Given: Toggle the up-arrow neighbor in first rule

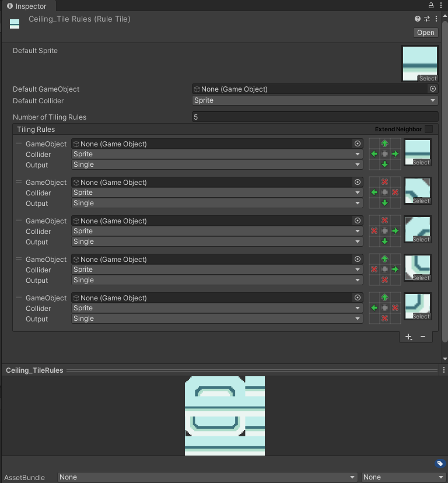Looking at the screenshot, I should 384,143.
